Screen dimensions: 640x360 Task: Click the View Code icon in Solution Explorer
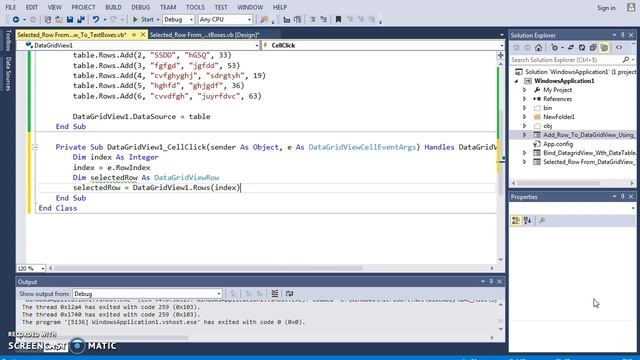pos(619,48)
